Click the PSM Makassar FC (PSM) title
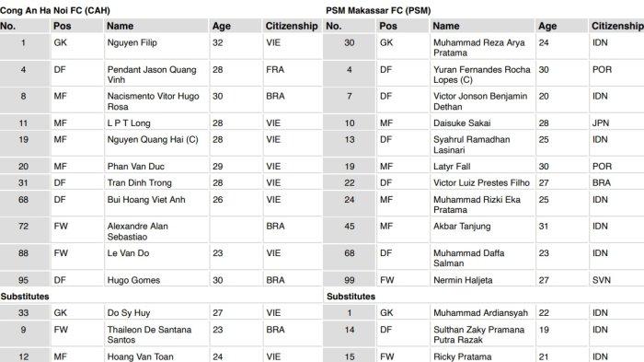Image resolution: width=644 pixels, height=362 pixels. pyautogui.click(x=378, y=10)
